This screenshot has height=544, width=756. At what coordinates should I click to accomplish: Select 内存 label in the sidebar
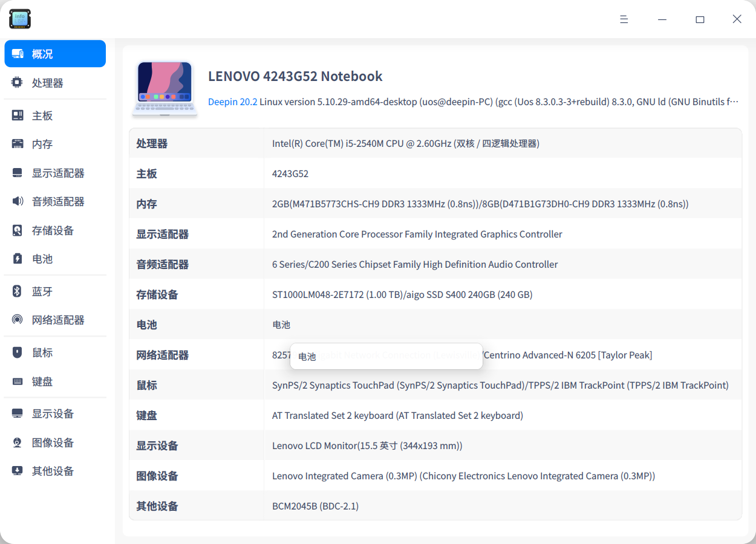(x=42, y=144)
